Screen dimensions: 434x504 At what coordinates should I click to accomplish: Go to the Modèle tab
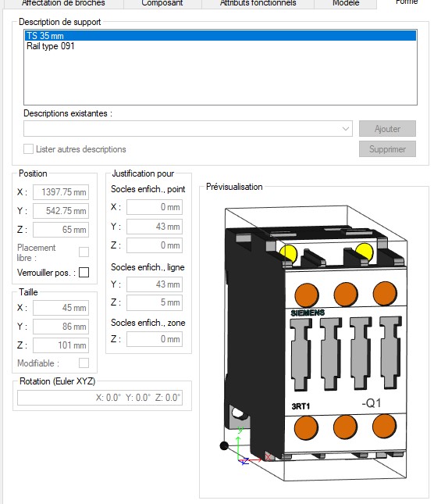coord(345,3)
